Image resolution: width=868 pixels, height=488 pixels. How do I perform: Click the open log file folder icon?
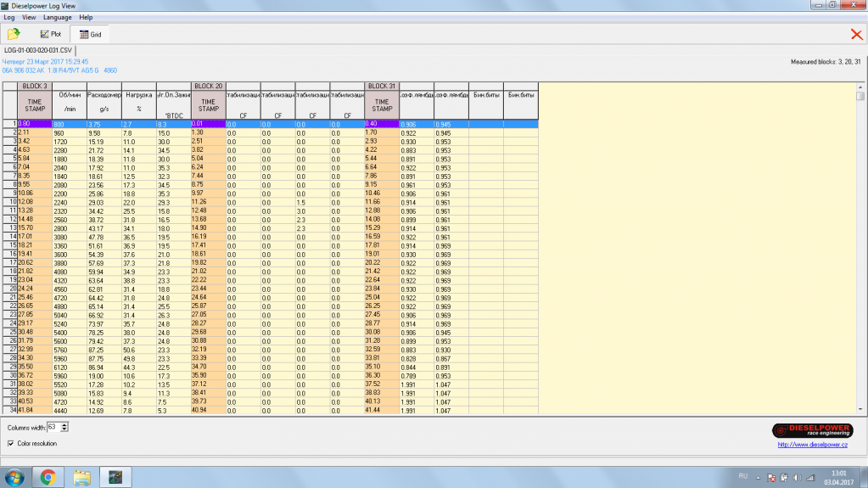pyautogui.click(x=14, y=34)
